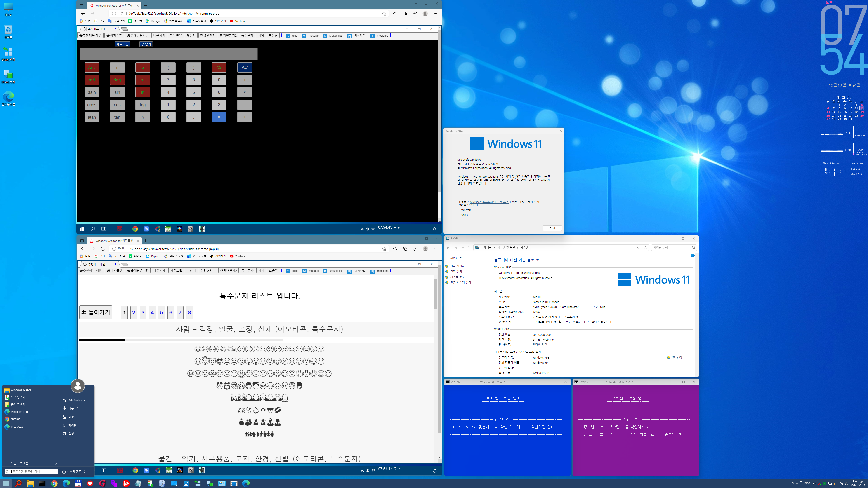Open Favorites star in calculator browser window

point(395,14)
